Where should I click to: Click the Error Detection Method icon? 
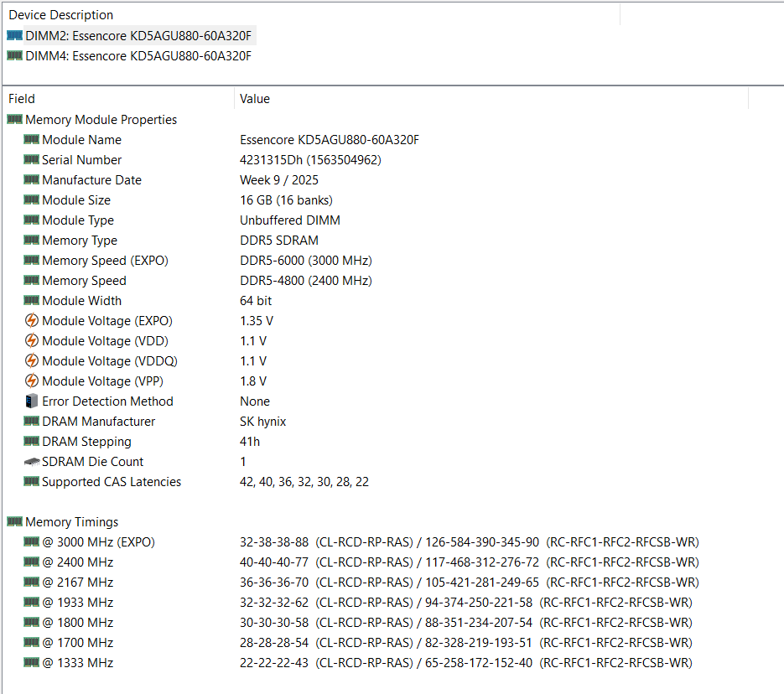pos(32,401)
